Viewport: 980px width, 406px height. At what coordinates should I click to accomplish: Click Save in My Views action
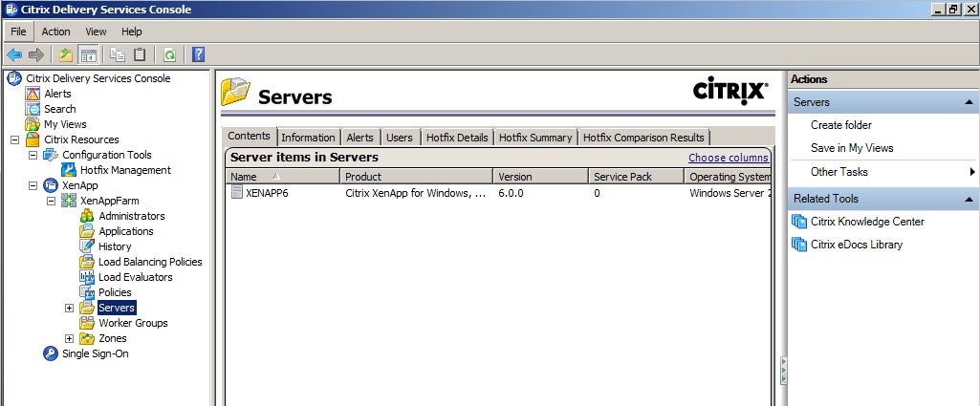click(x=852, y=148)
